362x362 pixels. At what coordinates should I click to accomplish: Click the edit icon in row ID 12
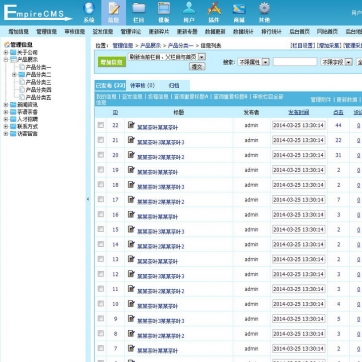[131, 274]
